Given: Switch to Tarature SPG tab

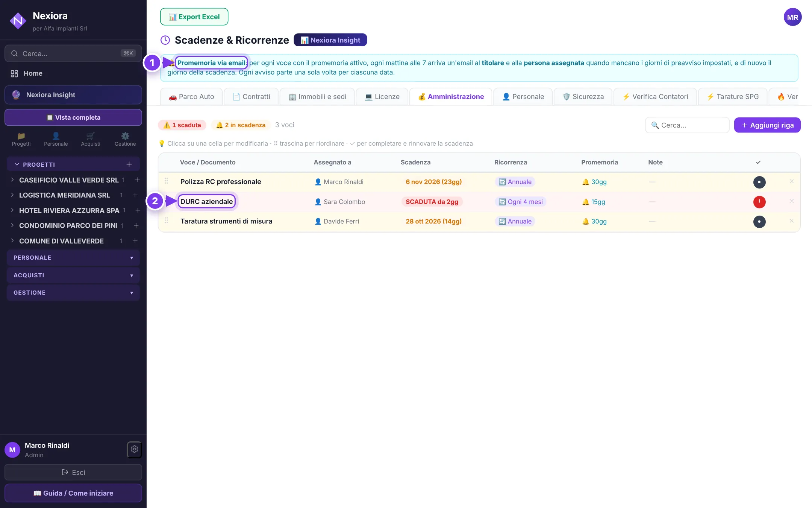Looking at the screenshot, I should pyautogui.click(x=733, y=97).
